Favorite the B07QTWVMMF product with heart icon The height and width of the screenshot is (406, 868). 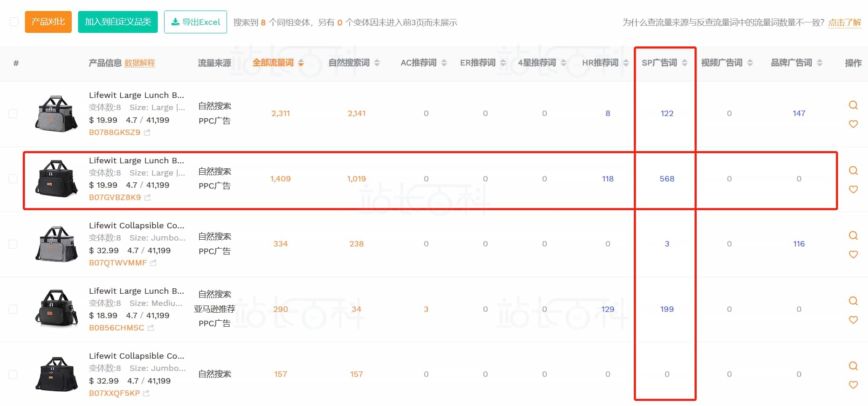point(853,254)
